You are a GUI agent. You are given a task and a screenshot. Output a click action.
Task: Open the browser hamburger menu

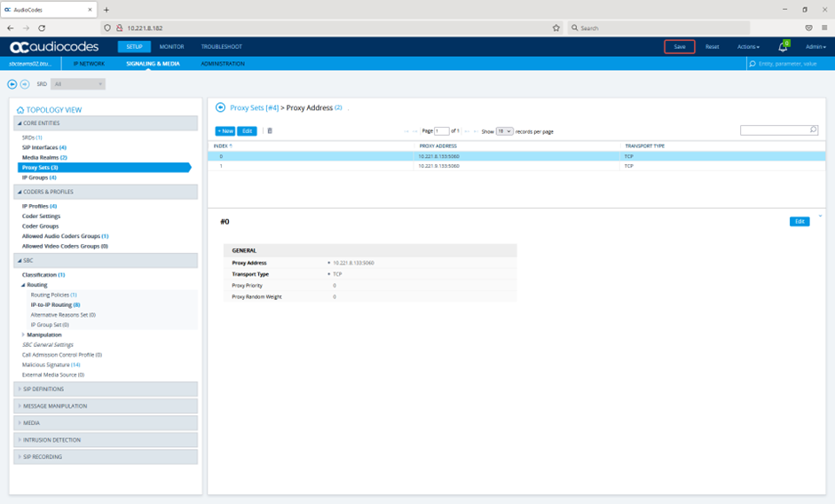point(824,28)
